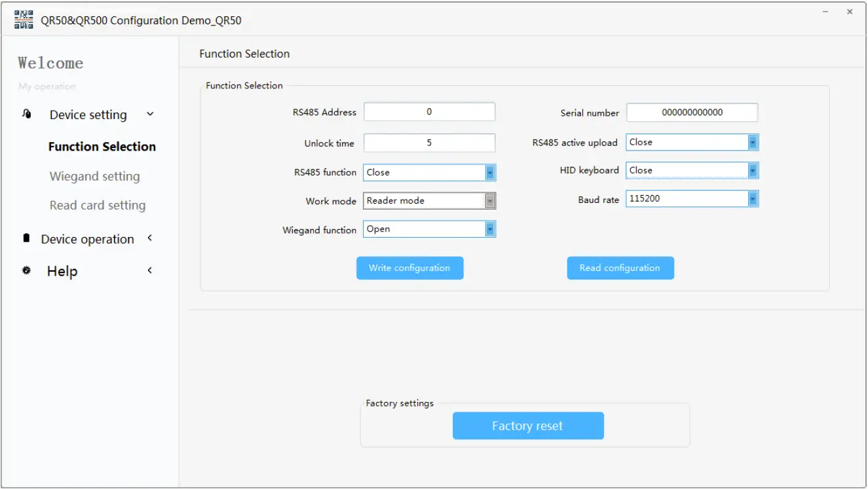Click the Unlock time label
Viewport: 868px width, 489px height.
pos(330,143)
